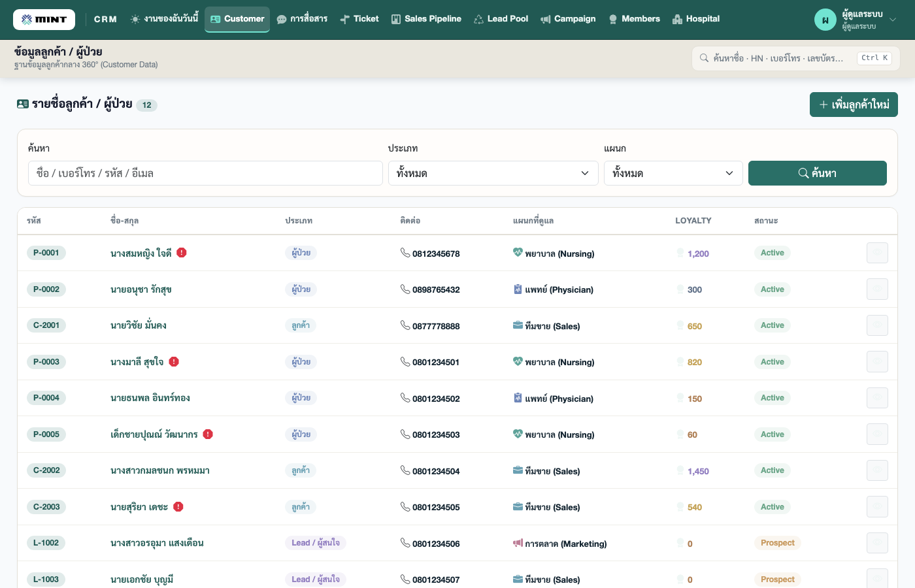
Task: Switch to การสื่อสาร tab
Action: click(x=302, y=19)
